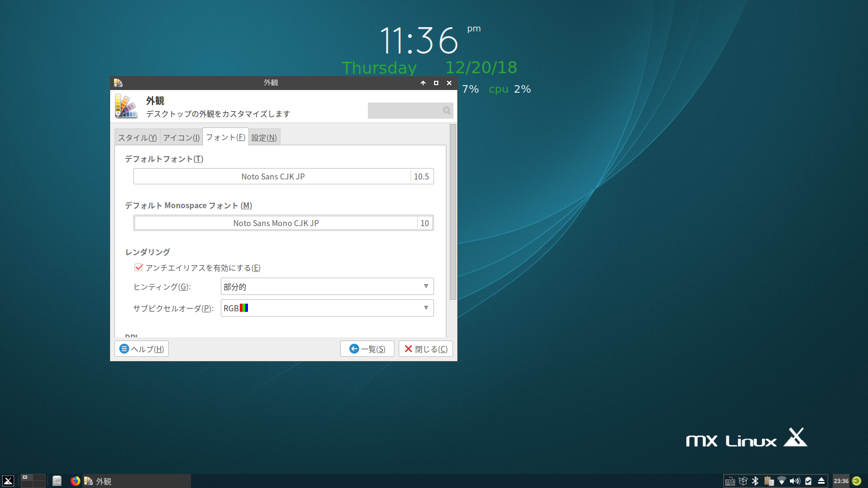Click the デフォルトフォント(T) label
Viewport: 868px width, 488px height.
click(x=164, y=159)
